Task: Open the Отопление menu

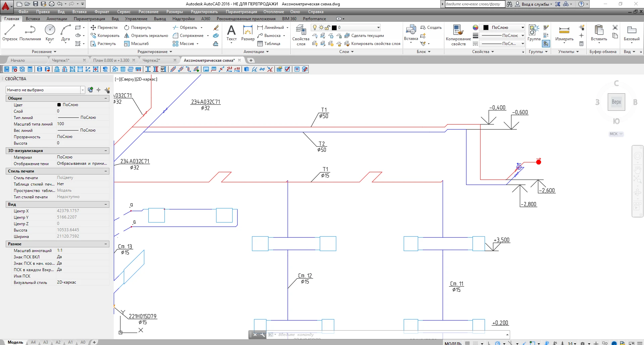Action: [273, 12]
